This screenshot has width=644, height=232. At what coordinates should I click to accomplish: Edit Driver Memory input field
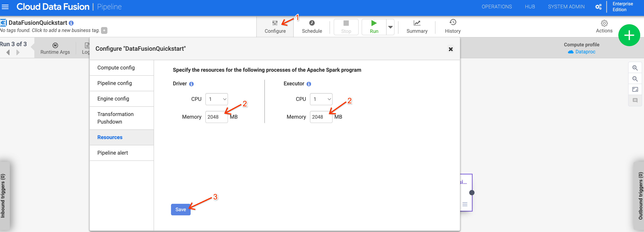216,117
